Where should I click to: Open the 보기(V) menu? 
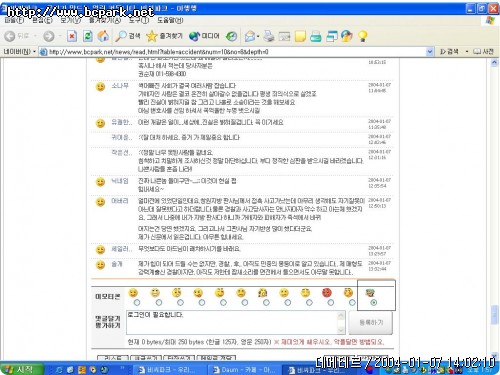tap(71, 21)
